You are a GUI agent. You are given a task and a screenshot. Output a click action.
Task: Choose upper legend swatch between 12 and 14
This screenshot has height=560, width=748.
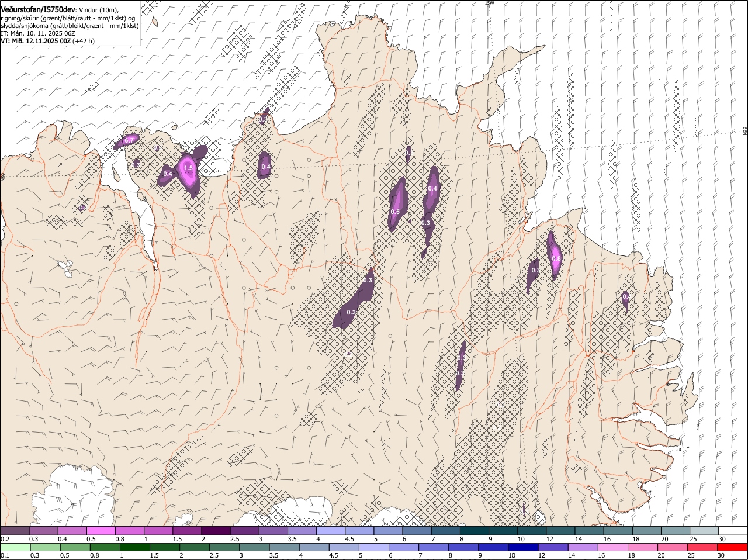tap(560, 531)
